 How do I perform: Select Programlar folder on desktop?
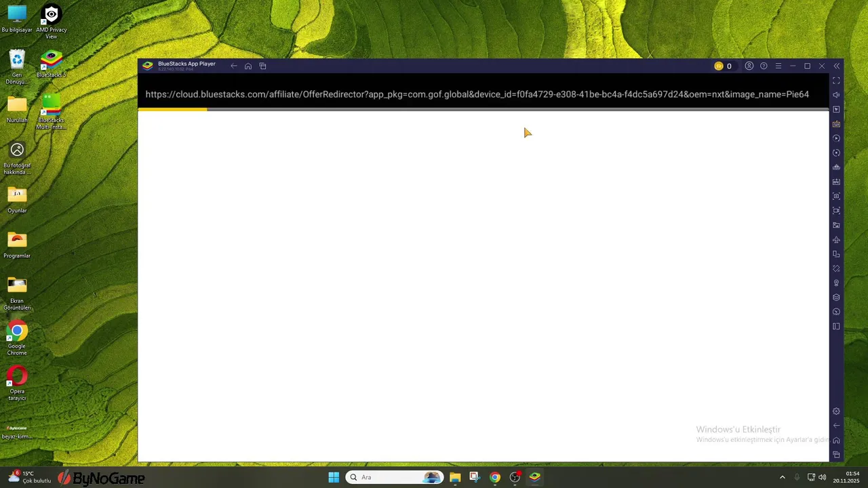point(17,245)
